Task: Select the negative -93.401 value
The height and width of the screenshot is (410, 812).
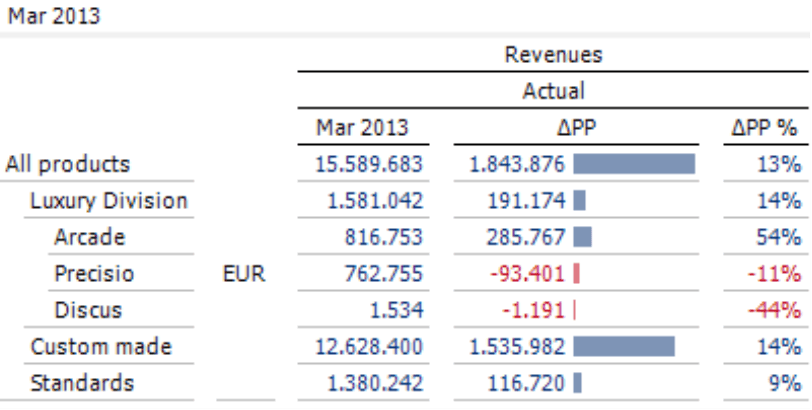Action: [x=529, y=273]
